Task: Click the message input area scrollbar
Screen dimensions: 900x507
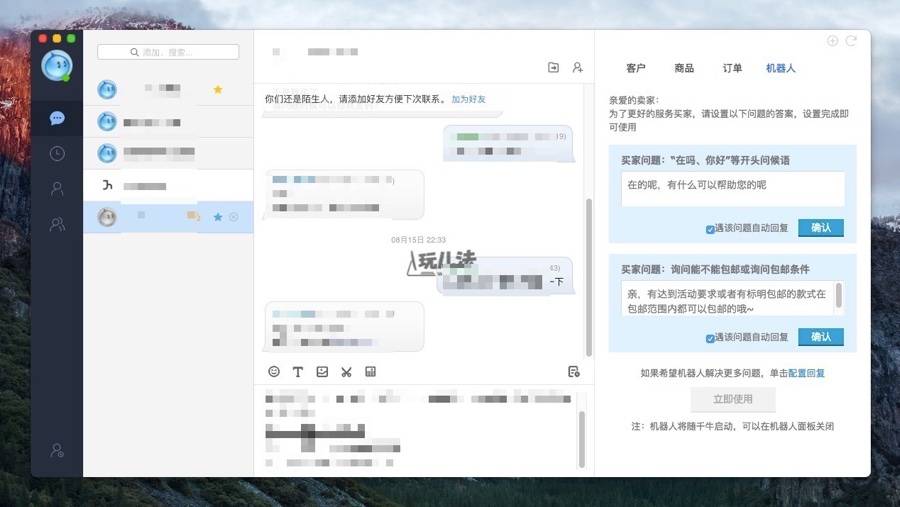Action: coord(581,439)
